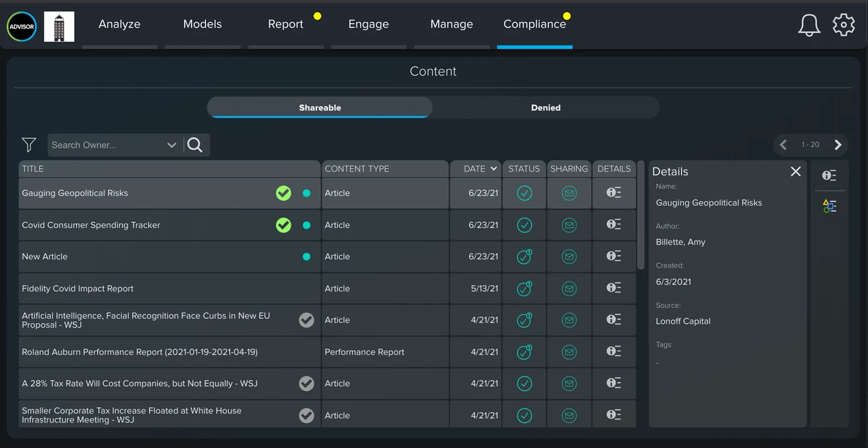Click the ADVISOR logo icon
Screen dimensions: 868x448
click(x=22, y=26)
